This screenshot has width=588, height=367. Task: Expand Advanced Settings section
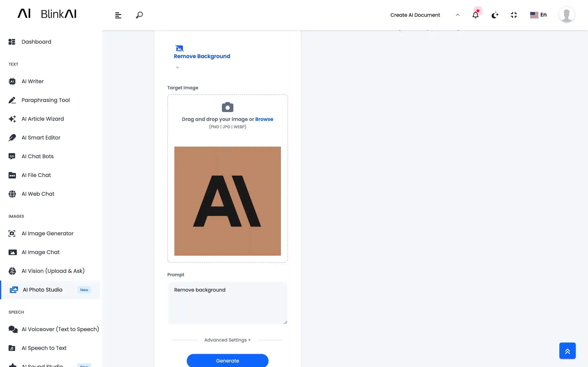tap(227, 340)
